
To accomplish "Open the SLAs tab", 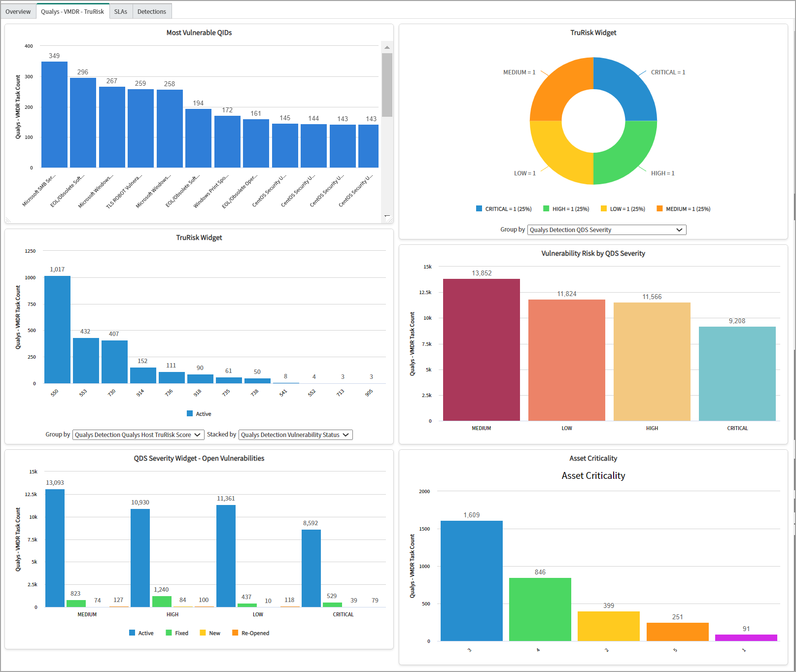I will 121,11.
